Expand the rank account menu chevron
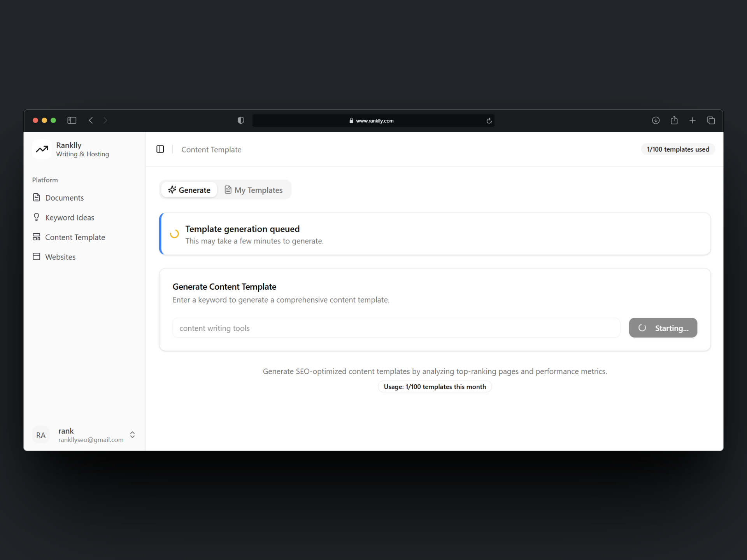The image size is (747, 560). pyautogui.click(x=132, y=435)
